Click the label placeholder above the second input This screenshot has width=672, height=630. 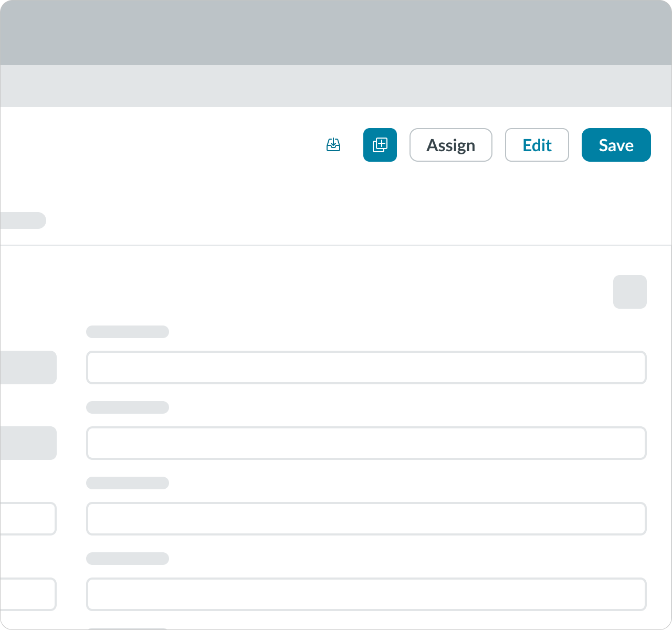coord(128,407)
